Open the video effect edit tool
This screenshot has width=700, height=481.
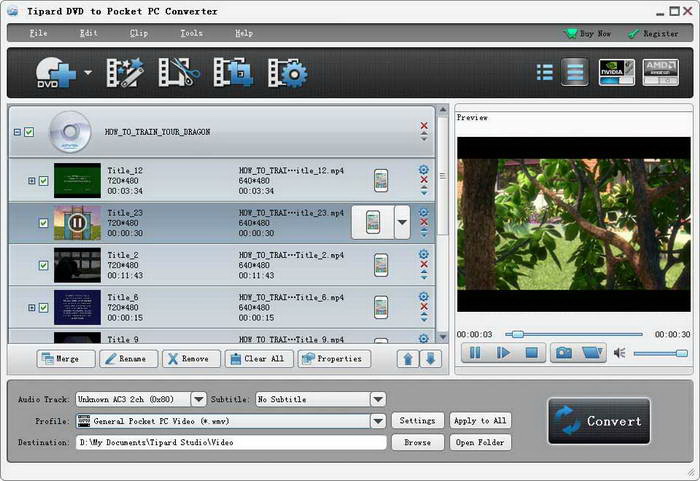tap(126, 73)
